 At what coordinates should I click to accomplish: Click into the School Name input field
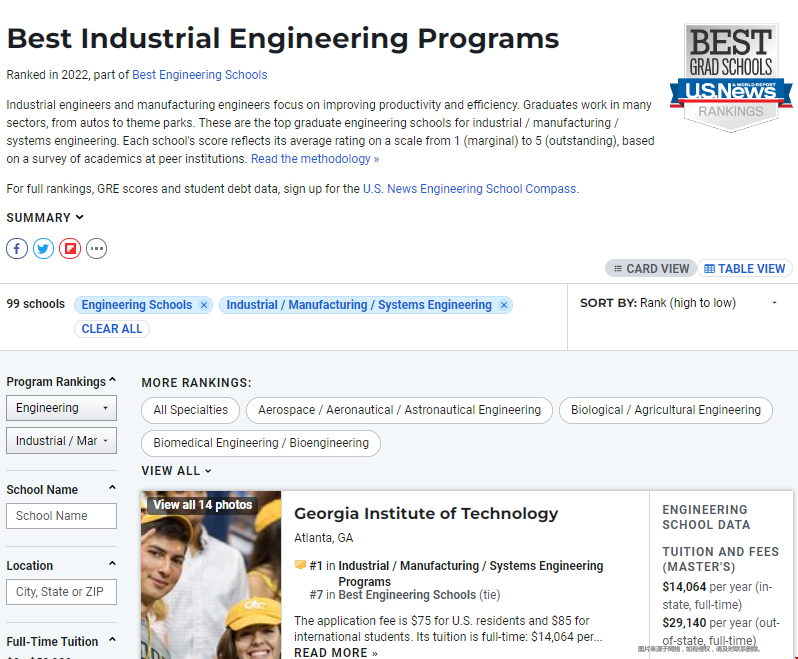(61, 516)
